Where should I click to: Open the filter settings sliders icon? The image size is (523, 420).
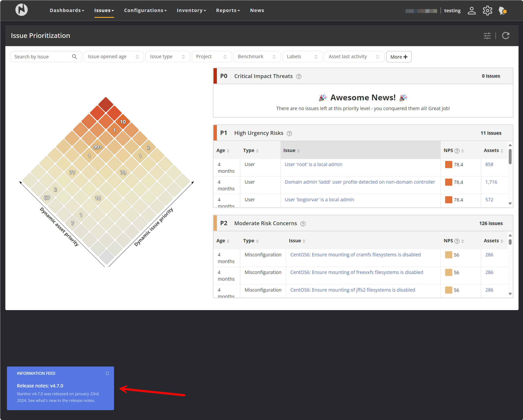[x=487, y=36]
